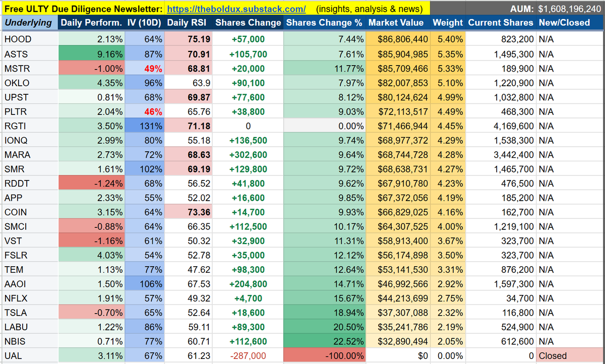605x364 pixels.
Task: Click AAOI shares change +204,800
Action: (248, 283)
